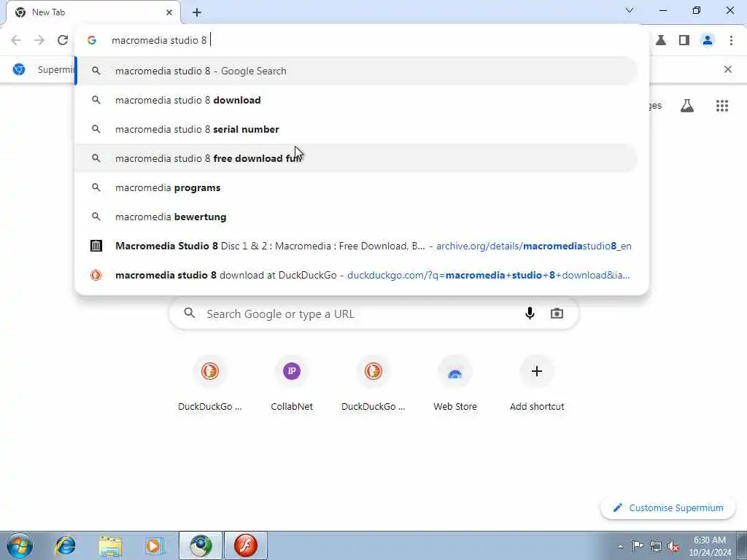
Task: Go back using the back arrow
Action: (x=16, y=40)
